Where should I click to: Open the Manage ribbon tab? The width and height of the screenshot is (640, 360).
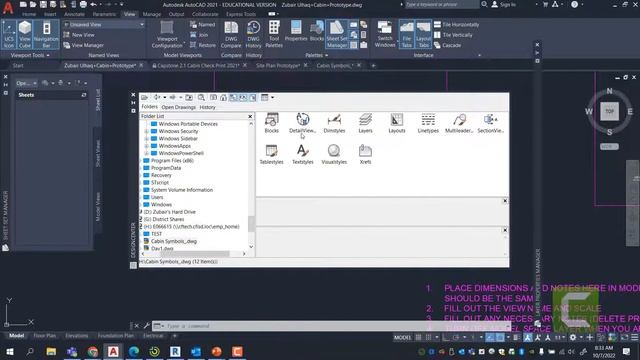point(152,14)
